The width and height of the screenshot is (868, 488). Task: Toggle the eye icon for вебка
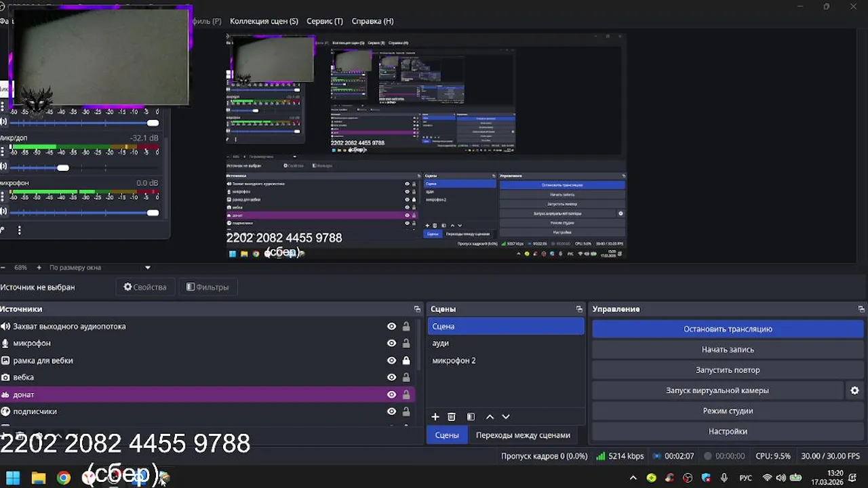coord(391,378)
